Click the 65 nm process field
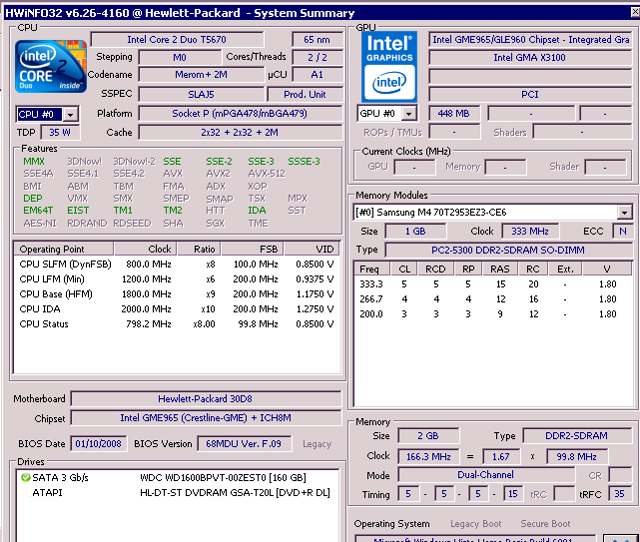640x542 pixels. pos(317,40)
